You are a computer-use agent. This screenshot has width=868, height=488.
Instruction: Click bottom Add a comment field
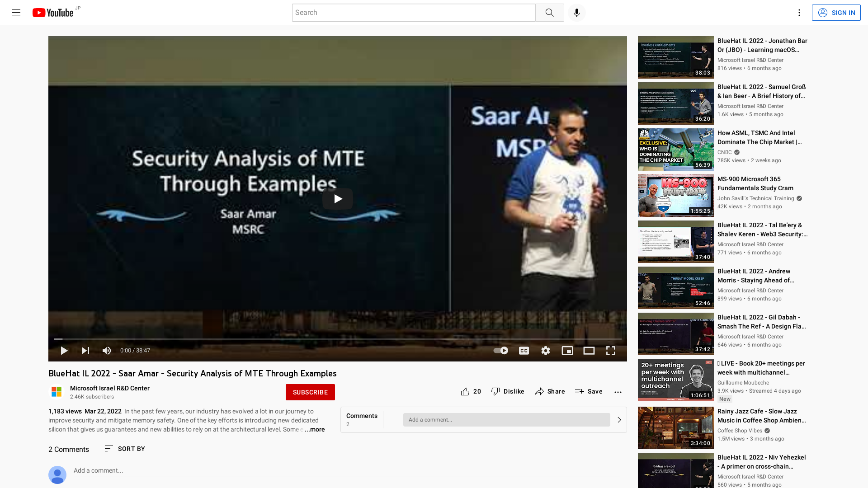(346, 471)
